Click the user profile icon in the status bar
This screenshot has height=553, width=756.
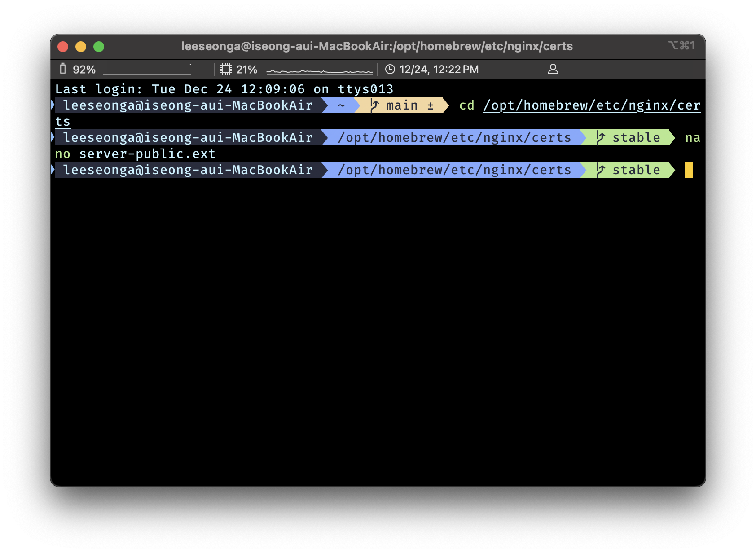[x=553, y=69]
